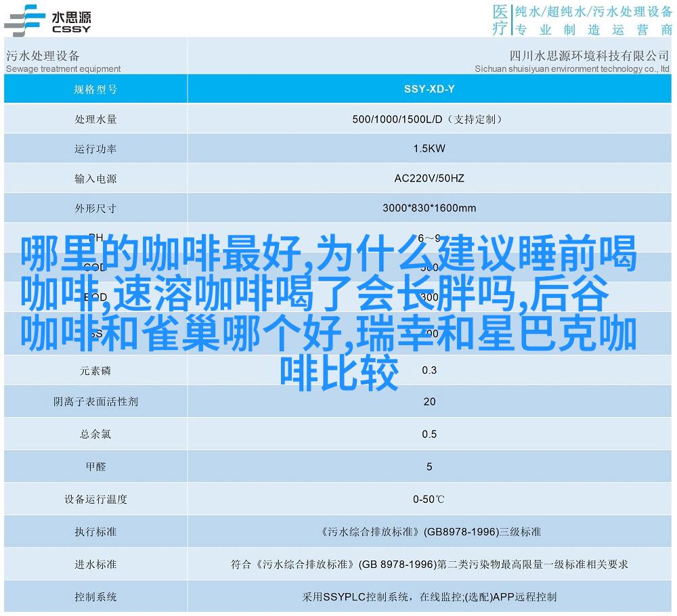Screen dimensions: 677x616
Task: Click the 运行功率 row label
Action: coord(95,149)
